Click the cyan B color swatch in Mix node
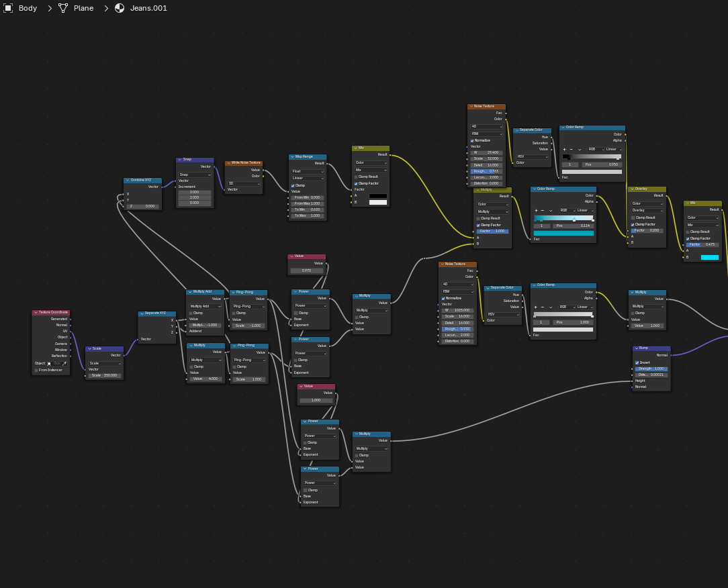This screenshot has height=588, width=728. 709,257
